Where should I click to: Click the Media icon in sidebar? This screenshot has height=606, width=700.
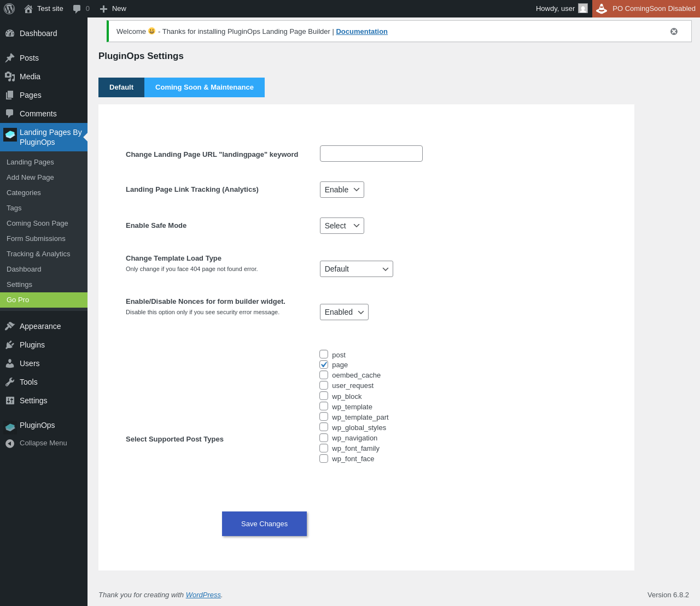pos(10,77)
